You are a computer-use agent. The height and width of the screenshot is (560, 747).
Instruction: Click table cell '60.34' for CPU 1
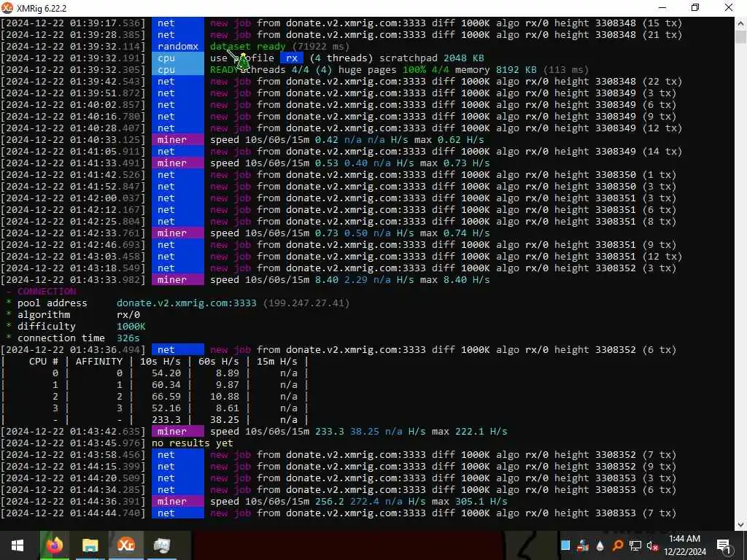166,385
